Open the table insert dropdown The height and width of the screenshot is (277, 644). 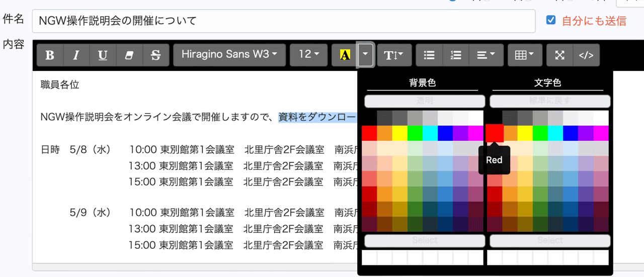[524, 55]
